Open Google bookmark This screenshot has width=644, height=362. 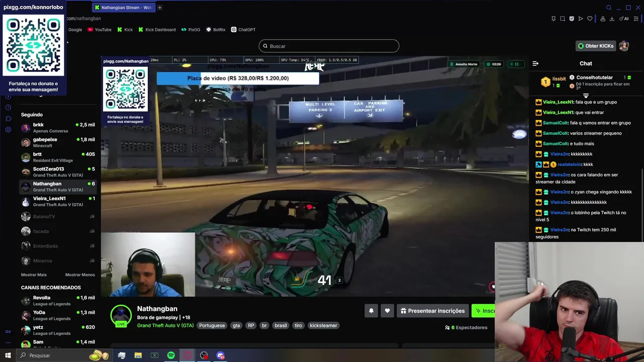click(75, 30)
